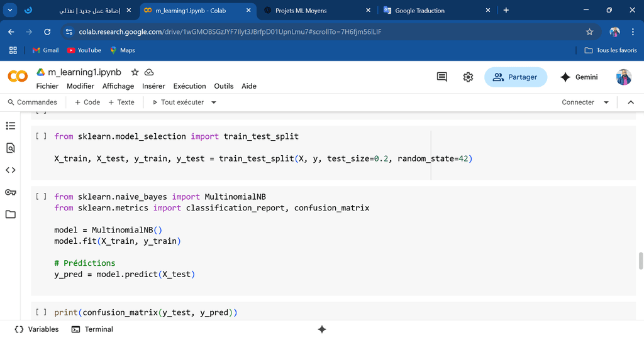Open the Variables panel
Viewport: 644px width, 338px height.
coord(36,329)
